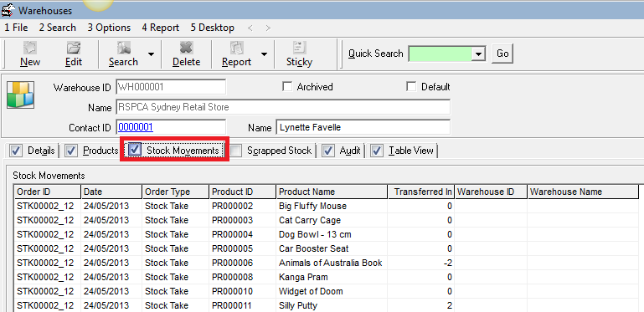644x312 pixels.
Task: Open the 1 File menu
Action: pyautogui.click(x=16, y=28)
